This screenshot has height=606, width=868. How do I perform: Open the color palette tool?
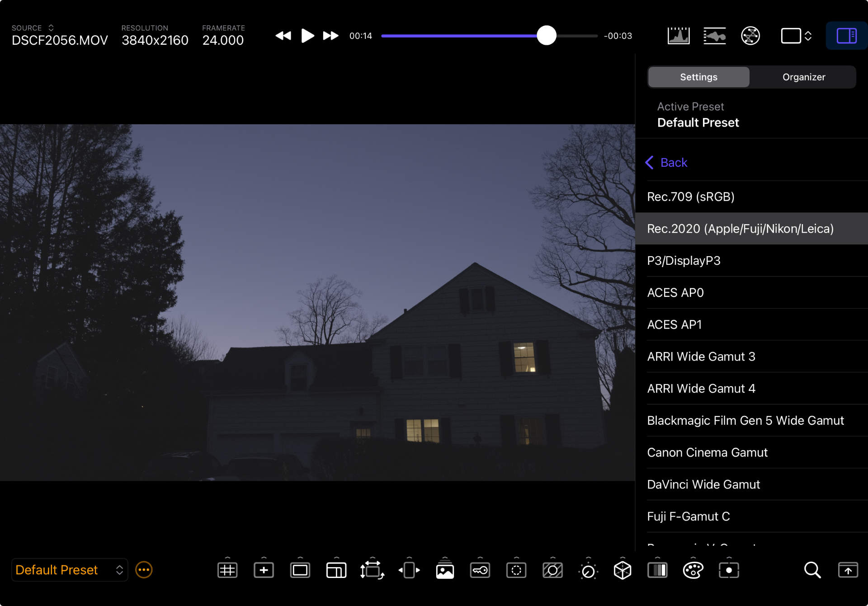pos(693,570)
